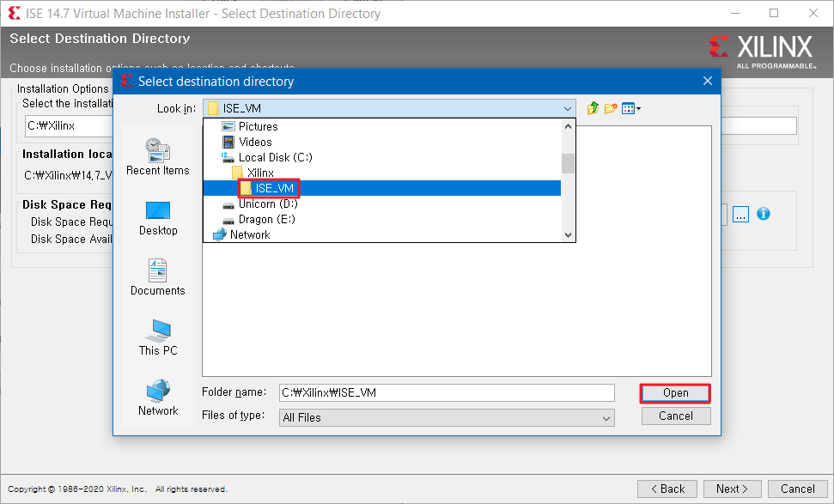Select ISE_VM folder in the list
This screenshot has width=834, height=504.
tap(382, 188)
